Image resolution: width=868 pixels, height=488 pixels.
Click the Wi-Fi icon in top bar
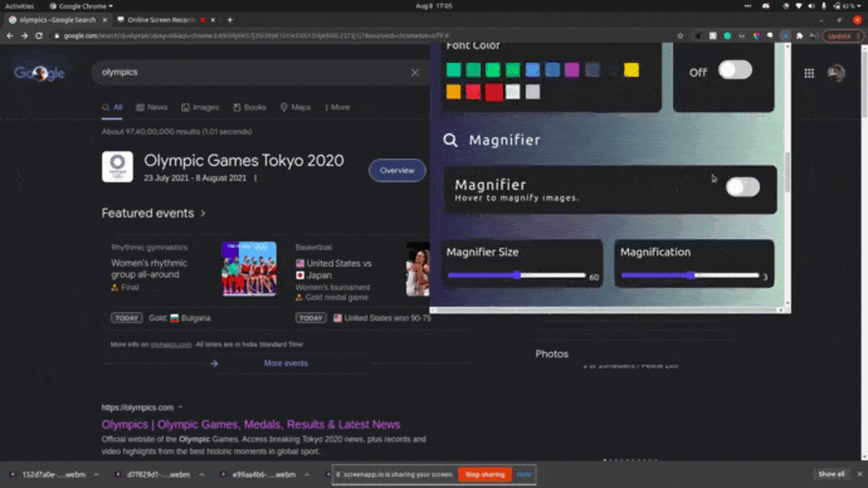coord(798,6)
